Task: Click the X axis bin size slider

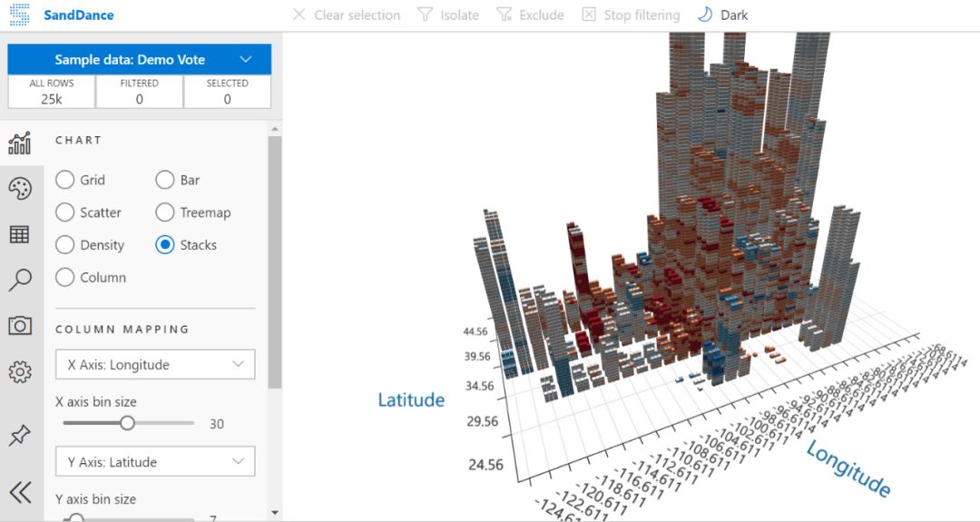Action: (128, 423)
